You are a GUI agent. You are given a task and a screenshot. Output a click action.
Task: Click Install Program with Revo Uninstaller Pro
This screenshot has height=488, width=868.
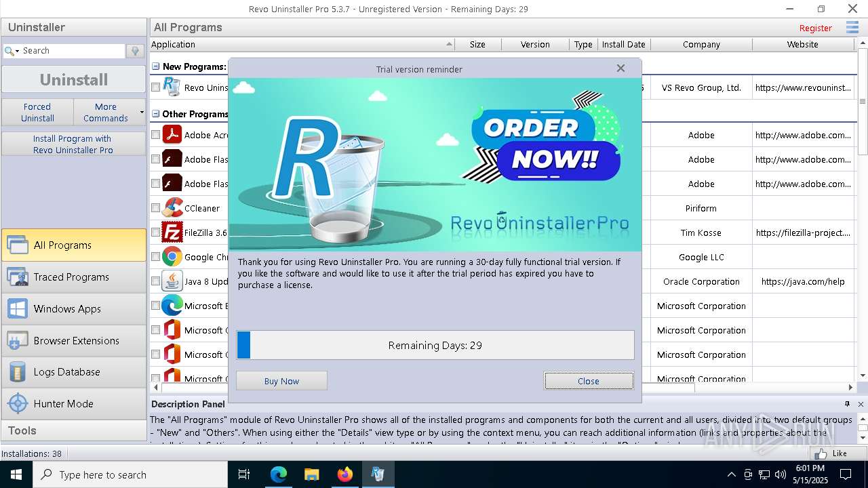coord(73,144)
